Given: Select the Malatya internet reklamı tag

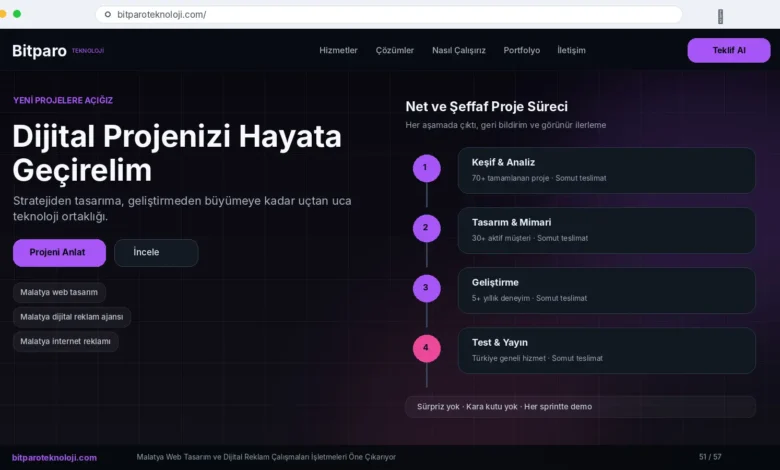Looking at the screenshot, I should pyautogui.click(x=66, y=341).
